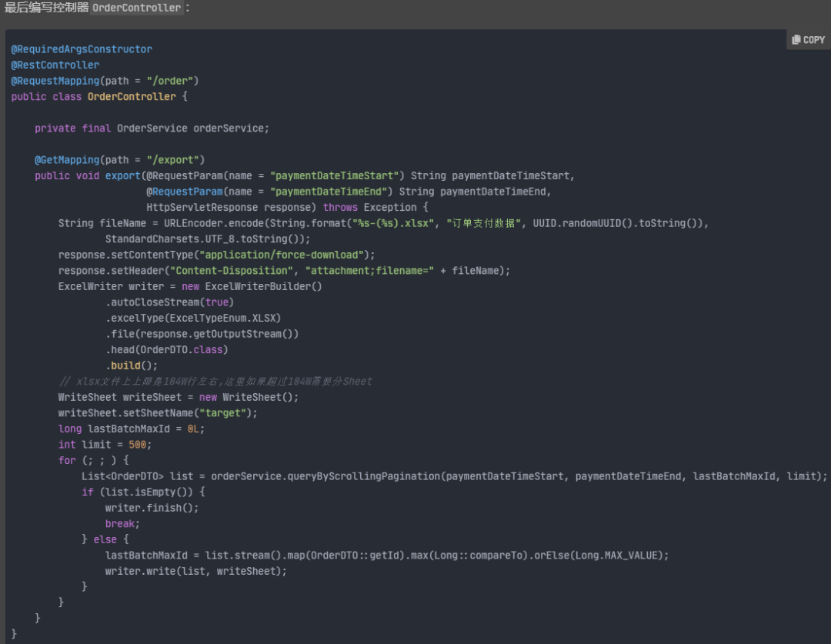Click 'WriteSheet writeSheet = new WriteSheet();' line
831x644 pixels.
(179, 398)
